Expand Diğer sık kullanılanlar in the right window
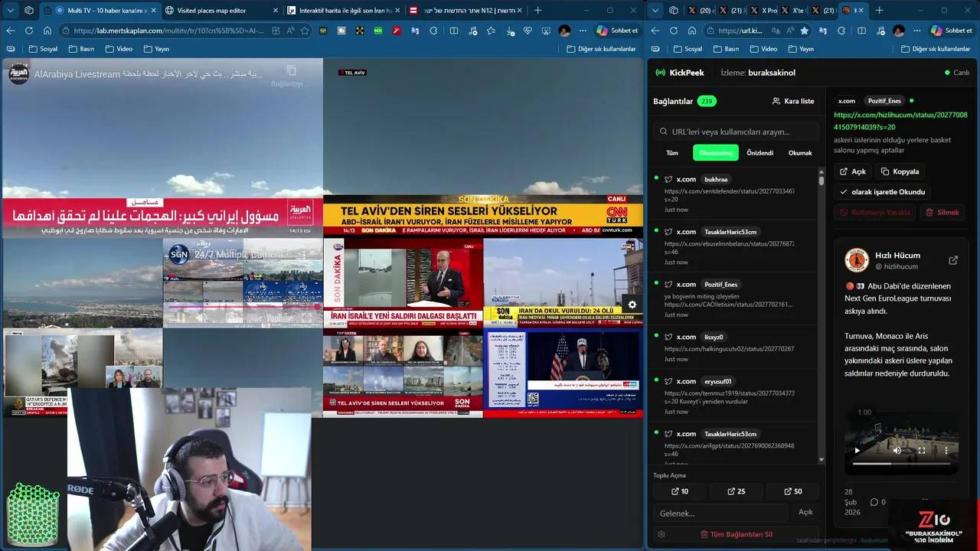Image resolution: width=980 pixels, height=551 pixels. coord(935,49)
